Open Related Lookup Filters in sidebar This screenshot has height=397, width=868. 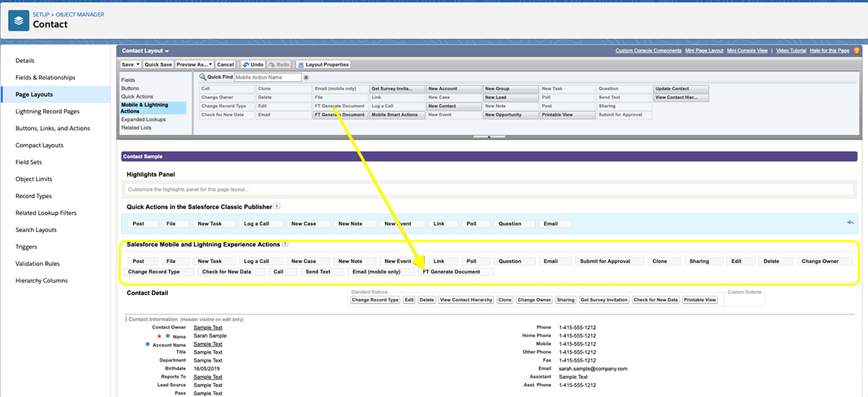tap(46, 213)
